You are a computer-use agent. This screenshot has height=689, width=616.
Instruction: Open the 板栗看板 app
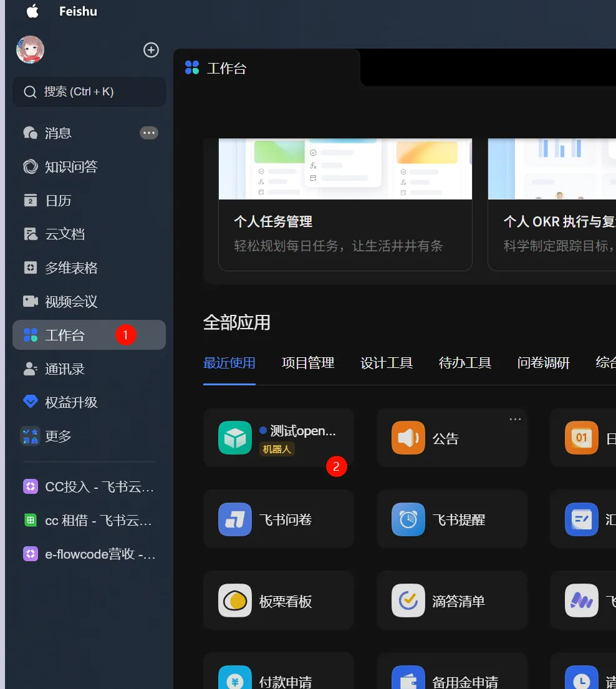pyautogui.click(x=279, y=600)
